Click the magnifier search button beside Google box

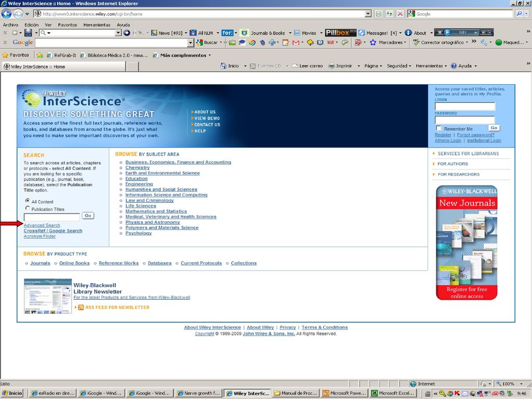point(519,14)
